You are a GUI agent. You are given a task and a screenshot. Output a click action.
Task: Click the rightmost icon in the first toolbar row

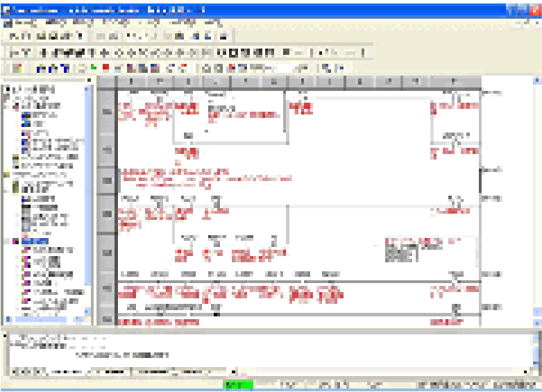(x=223, y=35)
